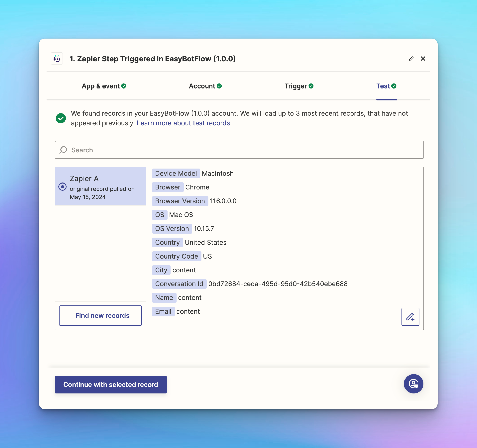Screen dimensions: 477x448
Task: Open the help chat bubble icon
Action: click(x=414, y=384)
